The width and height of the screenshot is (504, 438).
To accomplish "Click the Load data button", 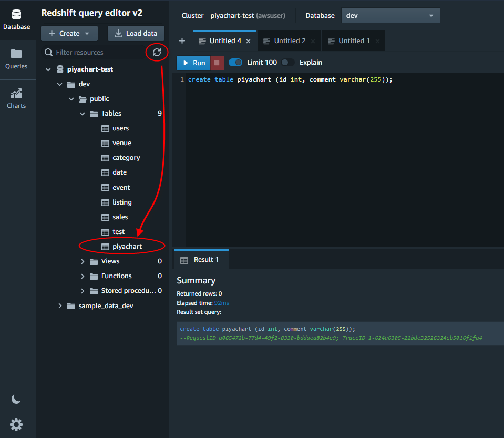I will pyautogui.click(x=136, y=33).
